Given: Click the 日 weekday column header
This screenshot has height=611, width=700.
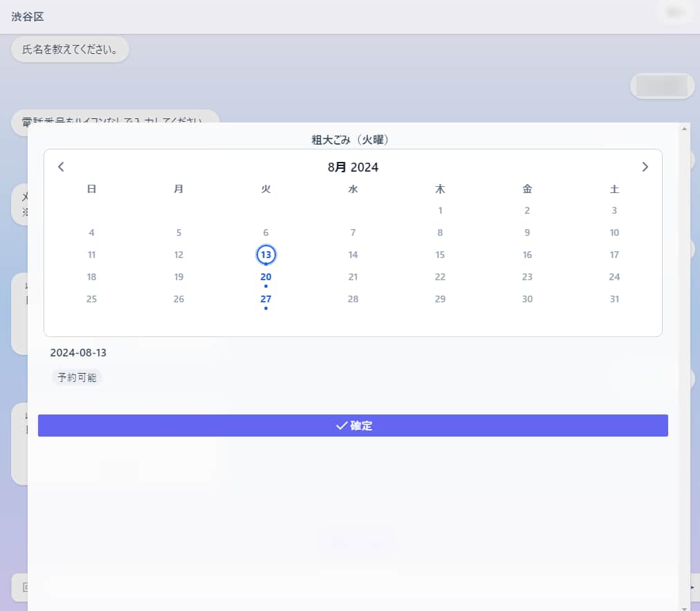Looking at the screenshot, I should pos(91,189).
